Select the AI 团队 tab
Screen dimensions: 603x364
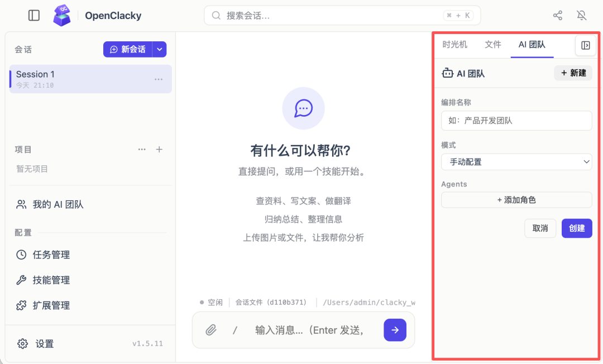tap(532, 45)
